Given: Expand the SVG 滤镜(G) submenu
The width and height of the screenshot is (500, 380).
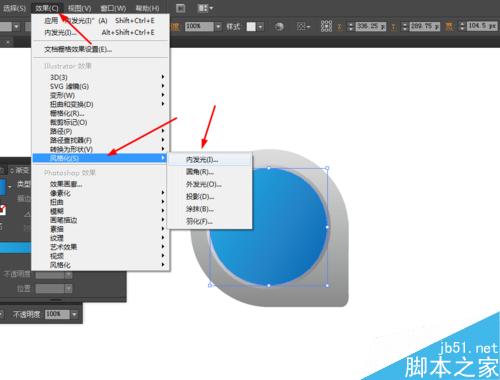Looking at the screenshot, I should tap(100, 86).
